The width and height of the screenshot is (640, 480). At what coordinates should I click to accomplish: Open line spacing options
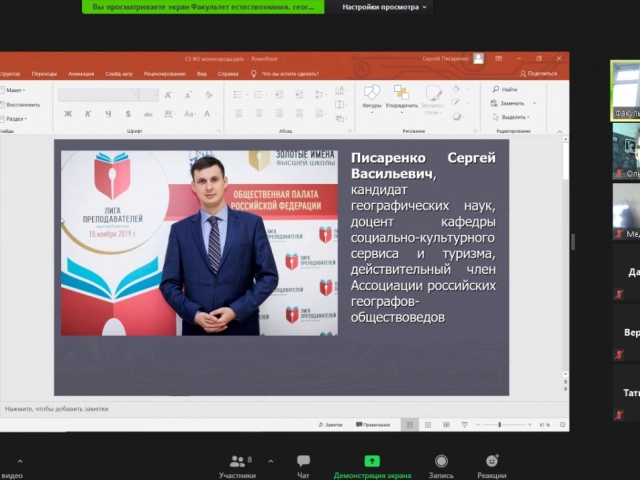point(320,95)
